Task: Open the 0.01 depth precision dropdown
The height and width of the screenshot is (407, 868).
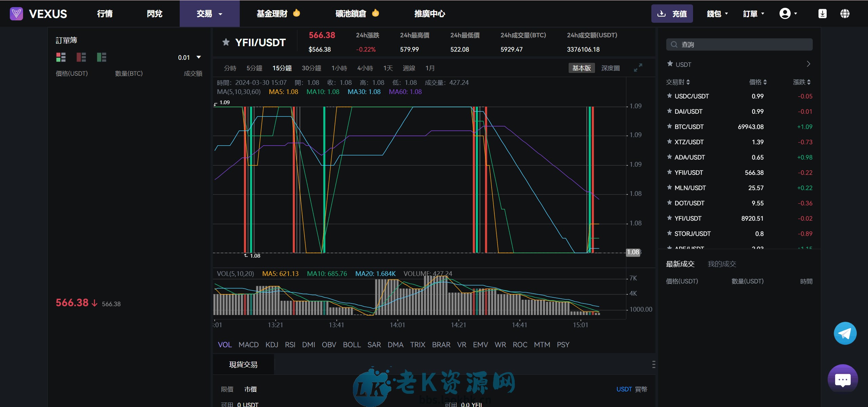Action: pos(189,57)
